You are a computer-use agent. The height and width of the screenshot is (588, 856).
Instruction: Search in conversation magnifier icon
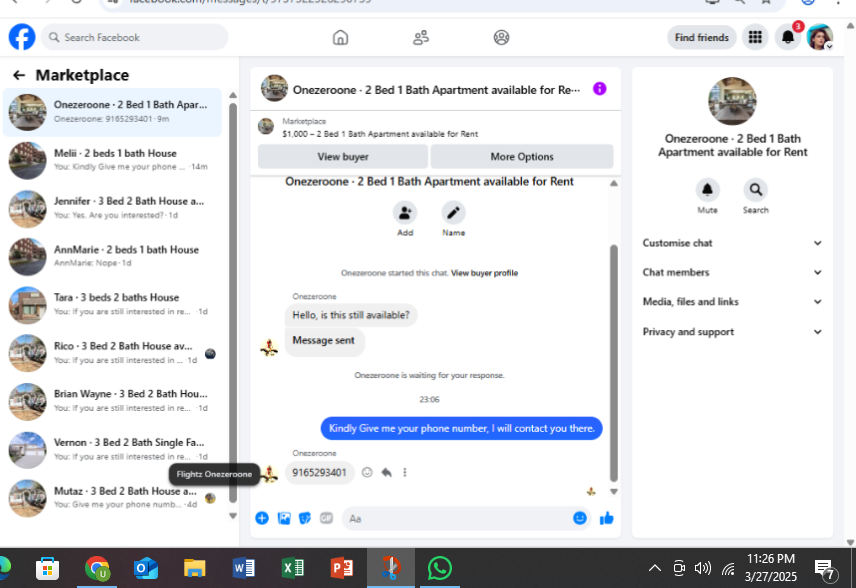[x=756, y=190]
